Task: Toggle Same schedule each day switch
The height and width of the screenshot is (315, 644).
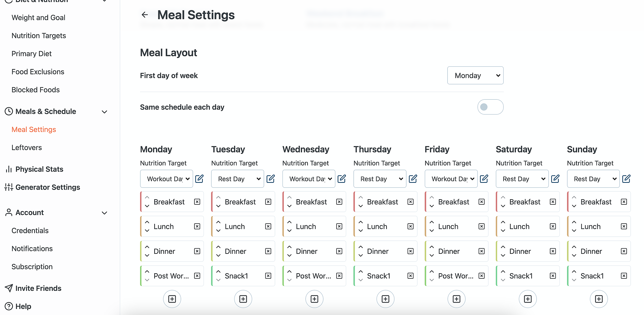Action: (x=490, y=107)
